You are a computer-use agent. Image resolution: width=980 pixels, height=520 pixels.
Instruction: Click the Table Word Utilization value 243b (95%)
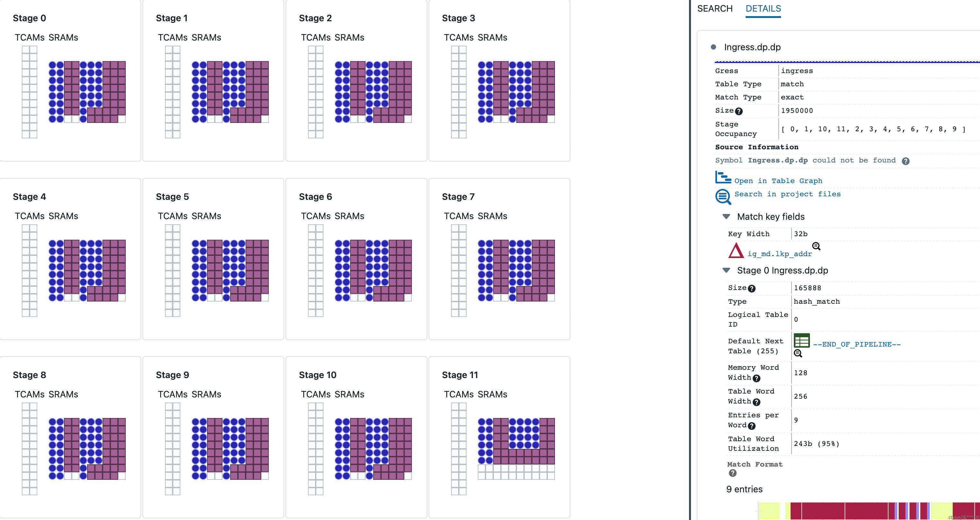[x=816, y=444]
